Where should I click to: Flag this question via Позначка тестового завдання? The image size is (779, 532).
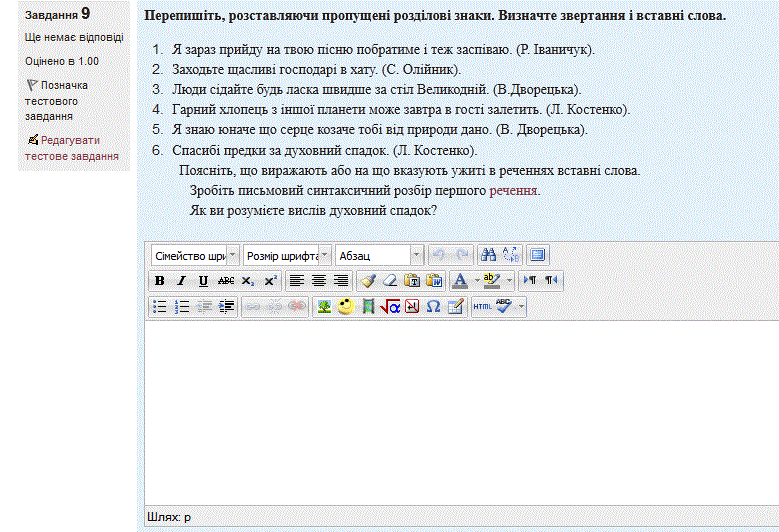click(57, 100)
